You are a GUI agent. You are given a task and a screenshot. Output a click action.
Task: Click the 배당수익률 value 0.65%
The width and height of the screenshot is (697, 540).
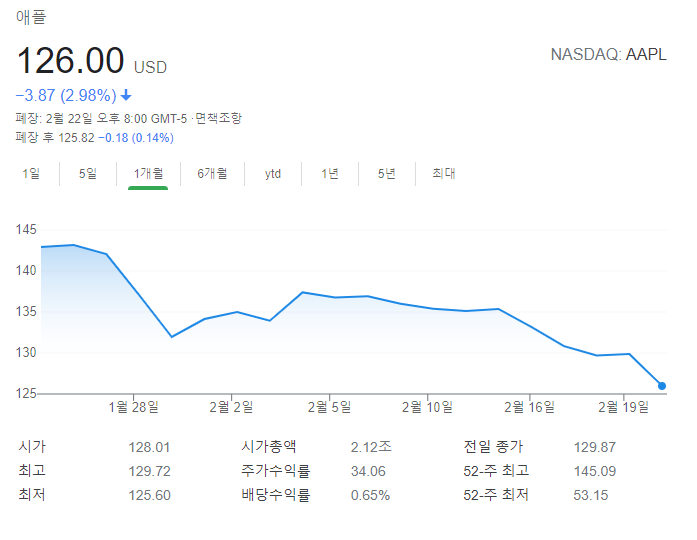tap(370, 495)
